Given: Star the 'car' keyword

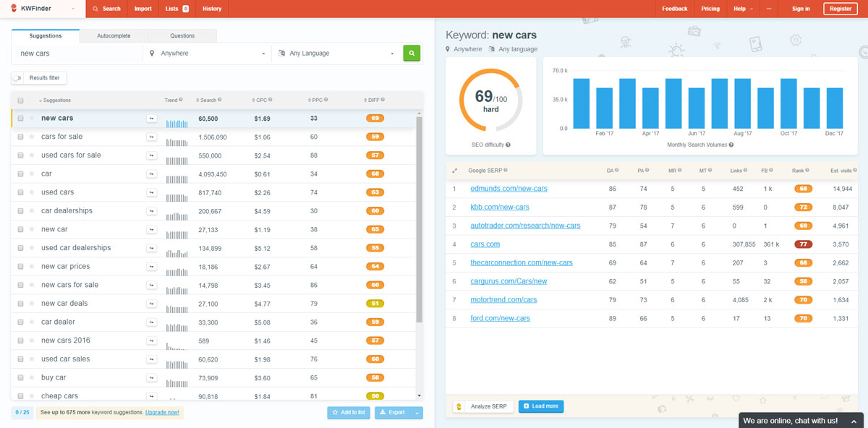Looking at the screenshot, I should [x=31, y=174].
